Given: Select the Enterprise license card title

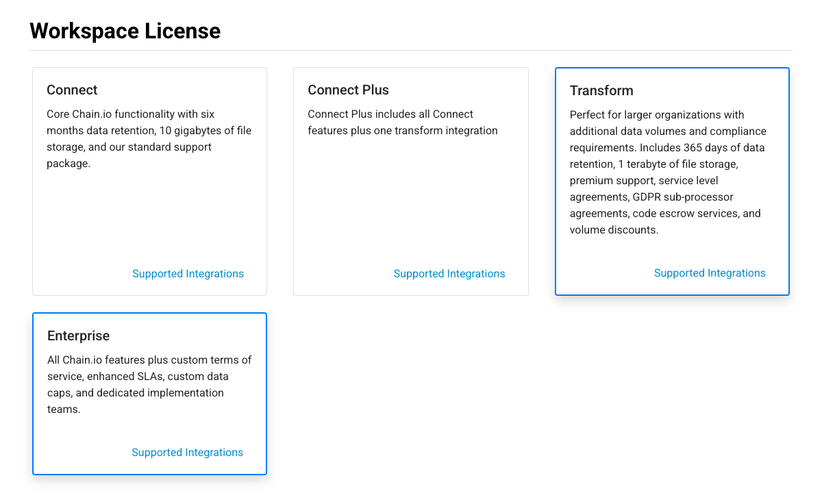Looking at the screenshot, I should click(x=78, y=336).
